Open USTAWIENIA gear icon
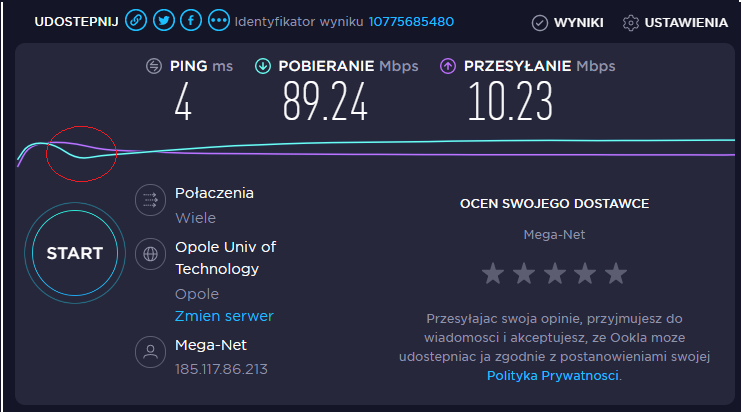Viewport: 742px width, 412px height. tap(630, 23)
